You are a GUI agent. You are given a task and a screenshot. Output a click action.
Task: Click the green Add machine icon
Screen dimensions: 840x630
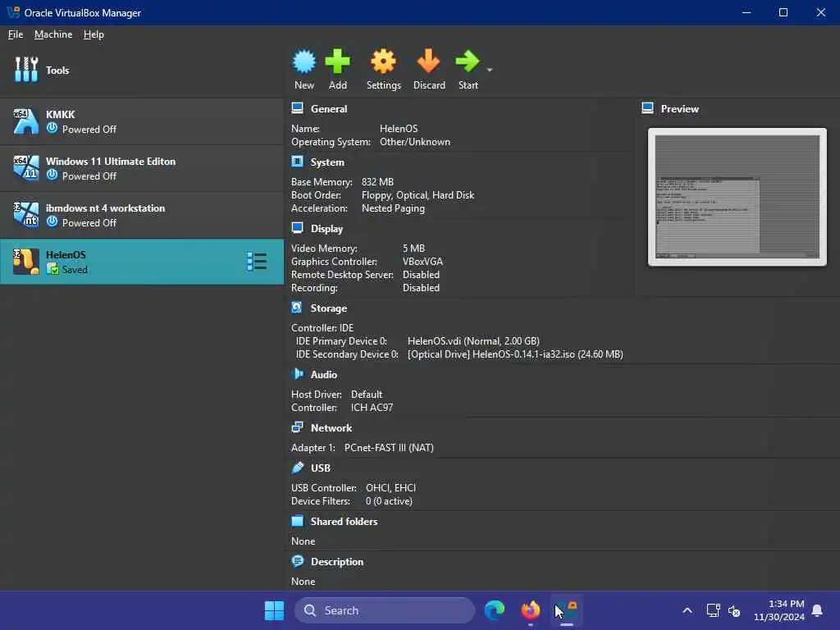click(x=337, y=62)
